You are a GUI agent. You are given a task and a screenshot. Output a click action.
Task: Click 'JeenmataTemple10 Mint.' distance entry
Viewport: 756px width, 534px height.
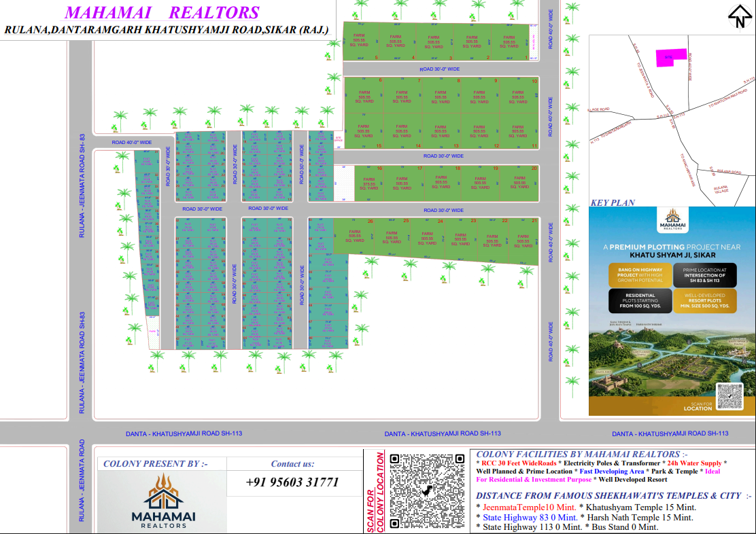[530, 507]
